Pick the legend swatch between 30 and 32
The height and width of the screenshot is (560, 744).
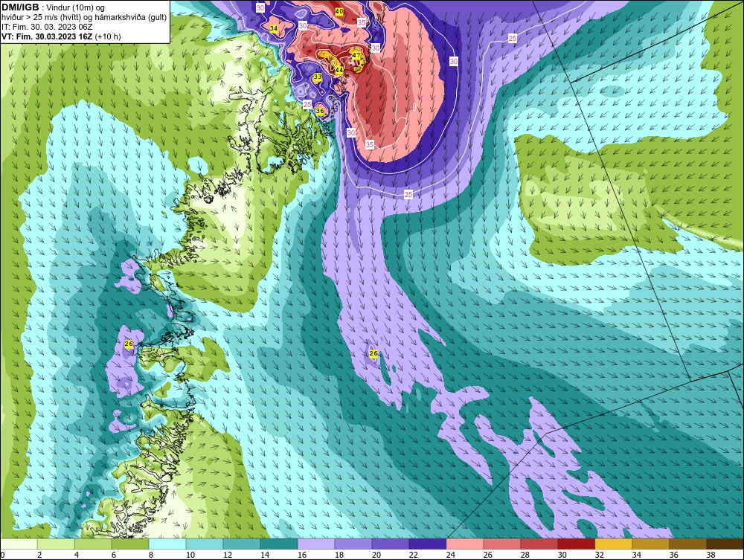click(577, 544)
